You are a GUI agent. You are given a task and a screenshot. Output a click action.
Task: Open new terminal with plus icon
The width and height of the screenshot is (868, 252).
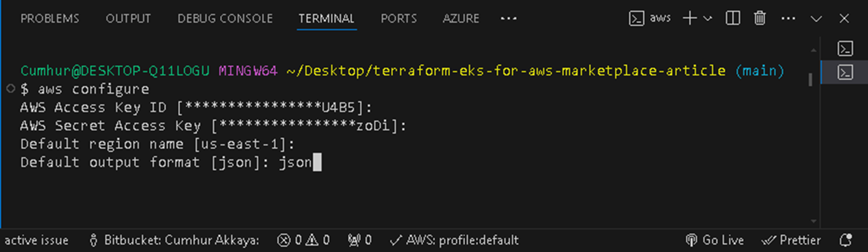(x=689, y=19)
